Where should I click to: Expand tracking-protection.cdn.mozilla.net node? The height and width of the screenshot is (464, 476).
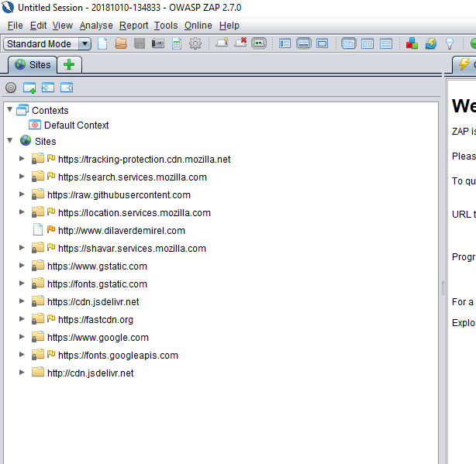tap(22, 159)
